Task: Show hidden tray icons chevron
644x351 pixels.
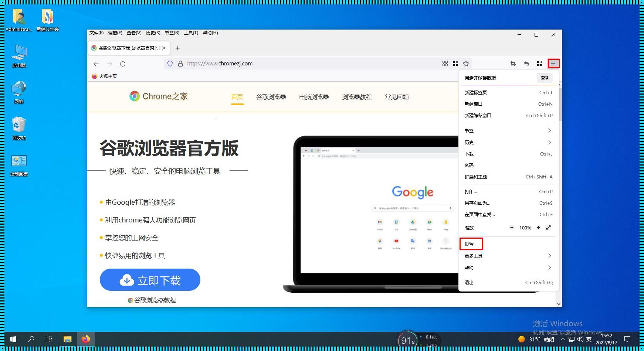Action: pyautogui.click(x=562, y=339)
